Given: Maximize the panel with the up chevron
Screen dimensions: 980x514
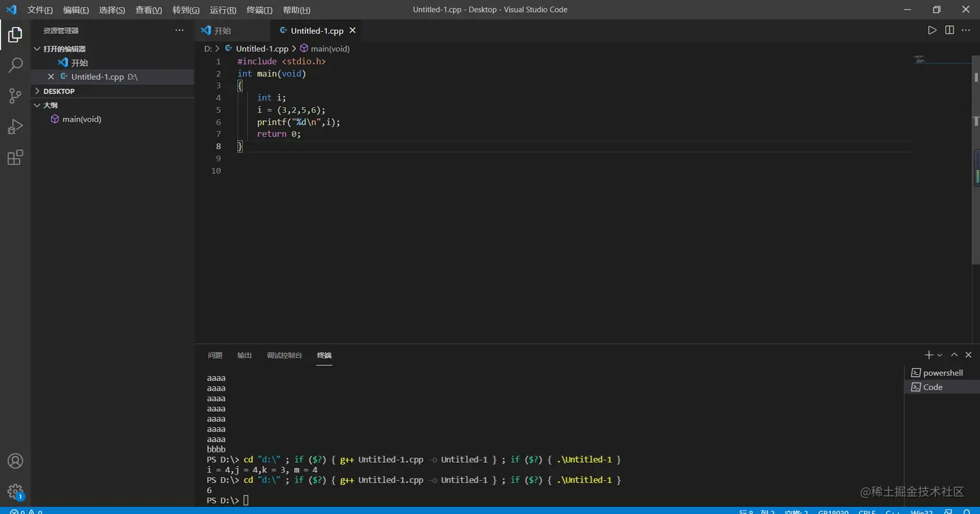Looking at the screenshot, I should 954,355.
